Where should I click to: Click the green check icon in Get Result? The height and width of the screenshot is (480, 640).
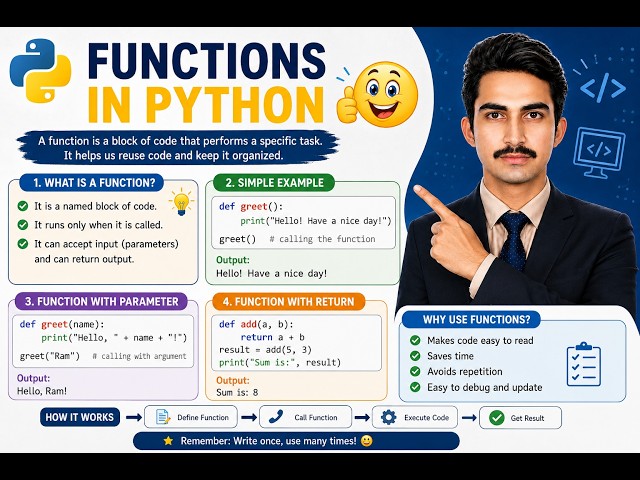click(496, 418)
